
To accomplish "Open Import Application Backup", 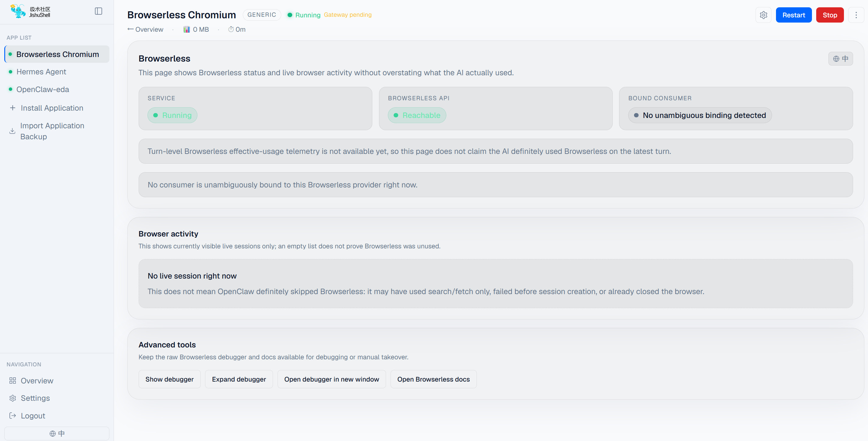I will 57,131.
